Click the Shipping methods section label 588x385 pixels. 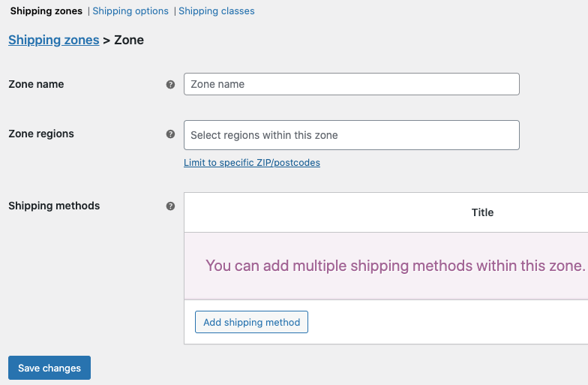point(54,206)
